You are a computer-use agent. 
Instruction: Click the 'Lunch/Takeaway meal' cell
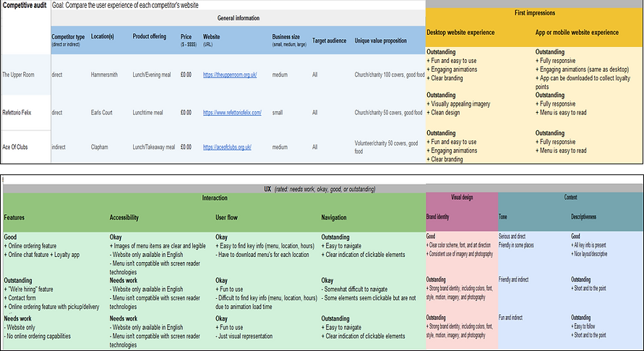(x=154, y=147)
